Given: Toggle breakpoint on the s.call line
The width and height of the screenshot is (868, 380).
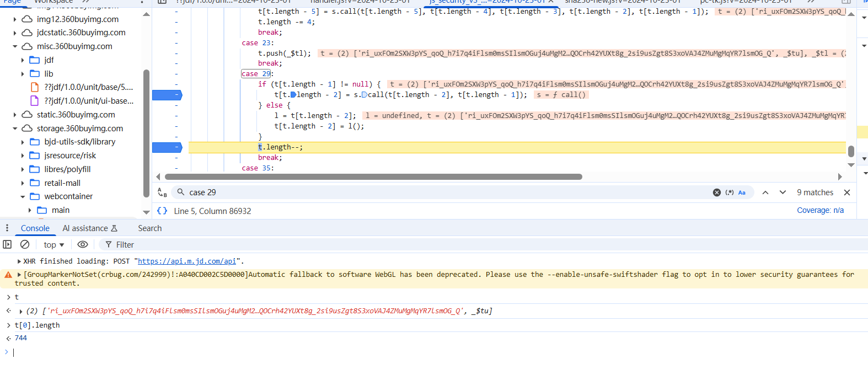Looking at the screenshot, I should pos(167,95).
